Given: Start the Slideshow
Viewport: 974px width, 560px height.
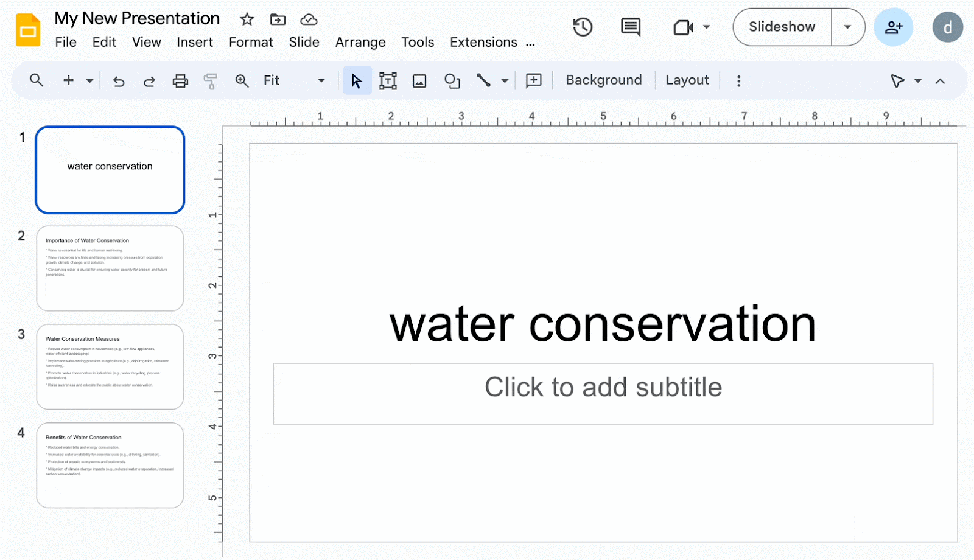Looking at the screenshot, I should [x=782, y=27].
